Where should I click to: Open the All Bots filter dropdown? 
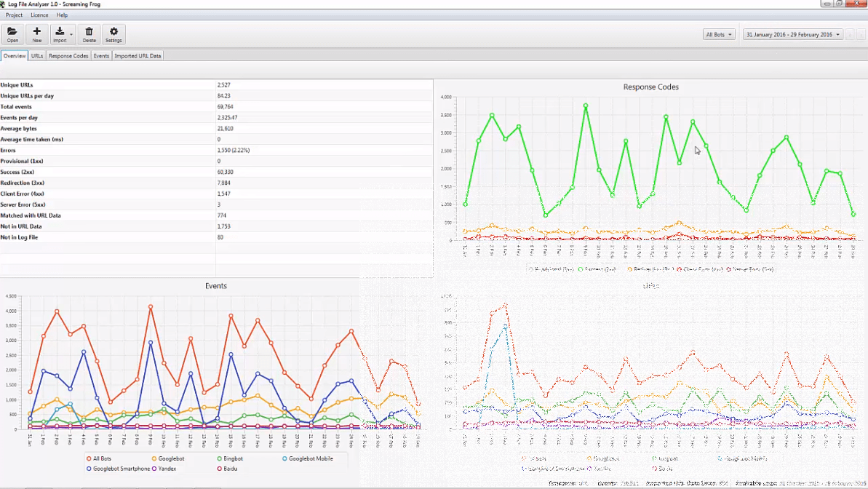pyautogui.click(x=718, y=35)
